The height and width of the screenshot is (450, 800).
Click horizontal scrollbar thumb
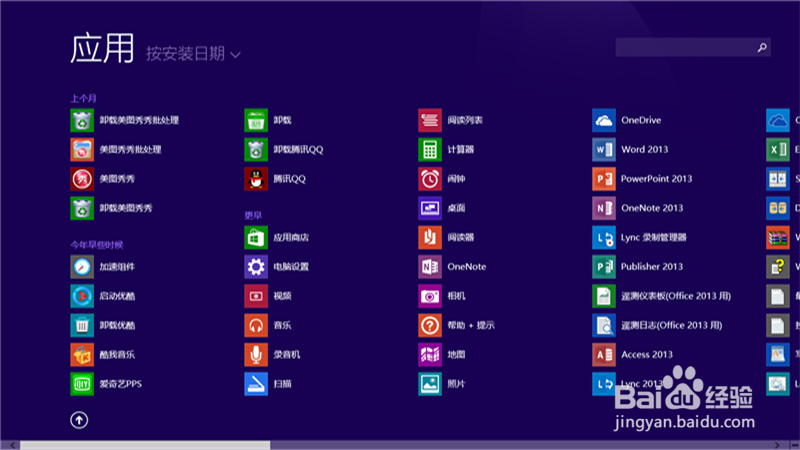tap(145, 445)
